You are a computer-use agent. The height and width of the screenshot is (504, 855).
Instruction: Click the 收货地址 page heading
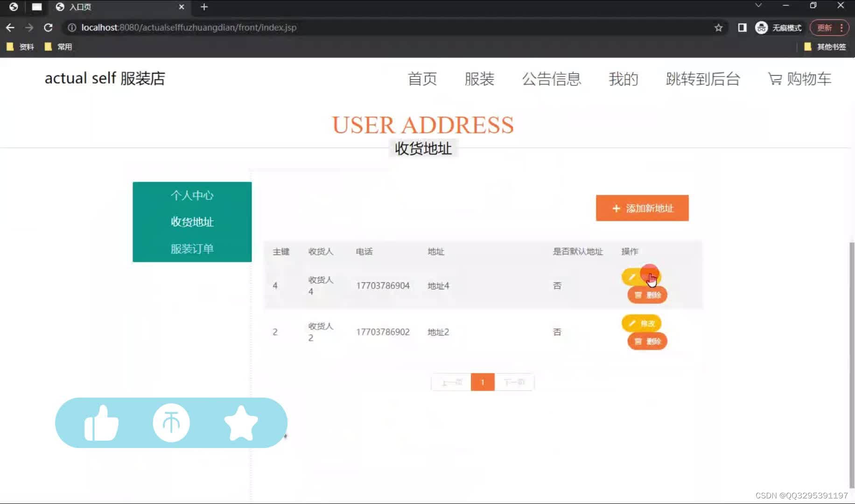[423, 148]
